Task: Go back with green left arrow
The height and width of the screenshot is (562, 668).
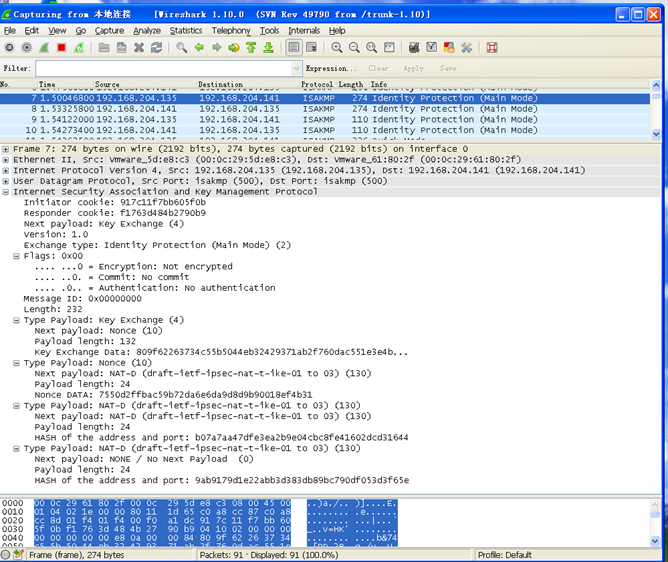Action: (x=199, y=47)
